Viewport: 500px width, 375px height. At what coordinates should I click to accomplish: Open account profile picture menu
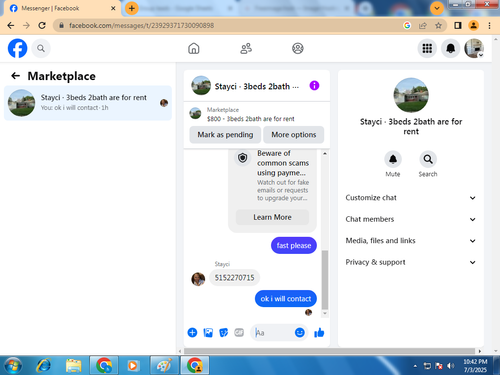tap(474, 48)
